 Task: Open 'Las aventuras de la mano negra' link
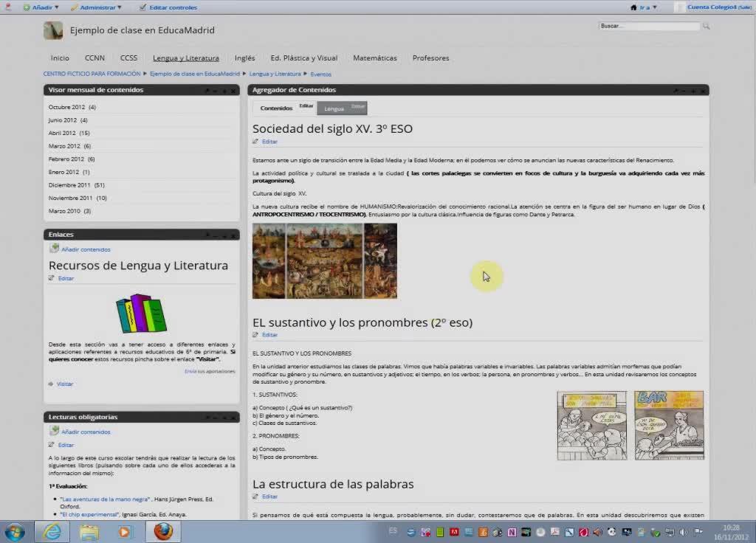point(104,499)
